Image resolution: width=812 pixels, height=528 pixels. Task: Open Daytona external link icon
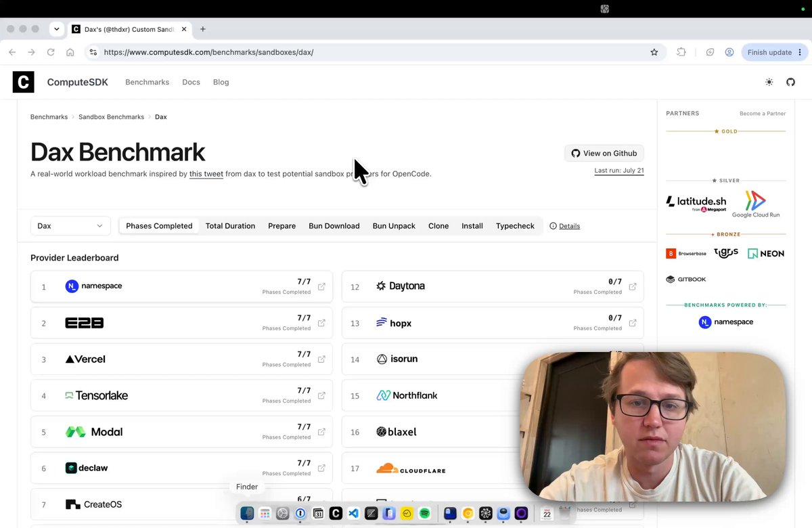(x=633, y=286)
